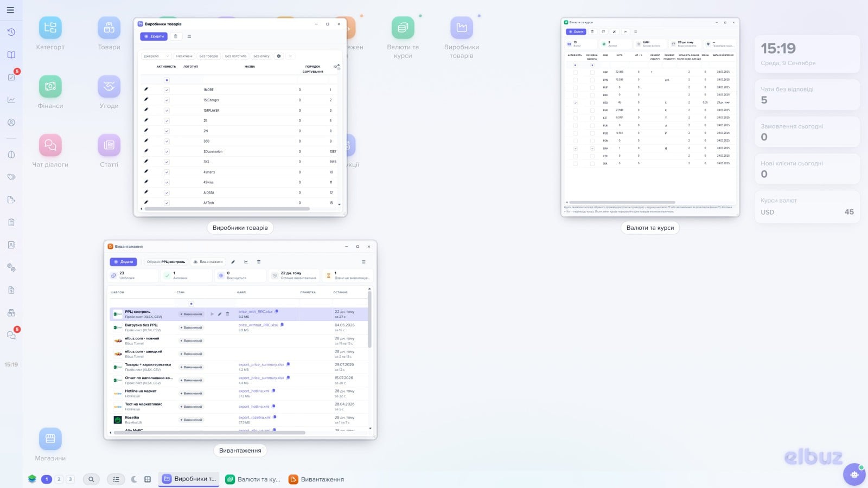868x488 pixels.
Task: Click the search magnifier in bottom bar
Action: point(91,479)
